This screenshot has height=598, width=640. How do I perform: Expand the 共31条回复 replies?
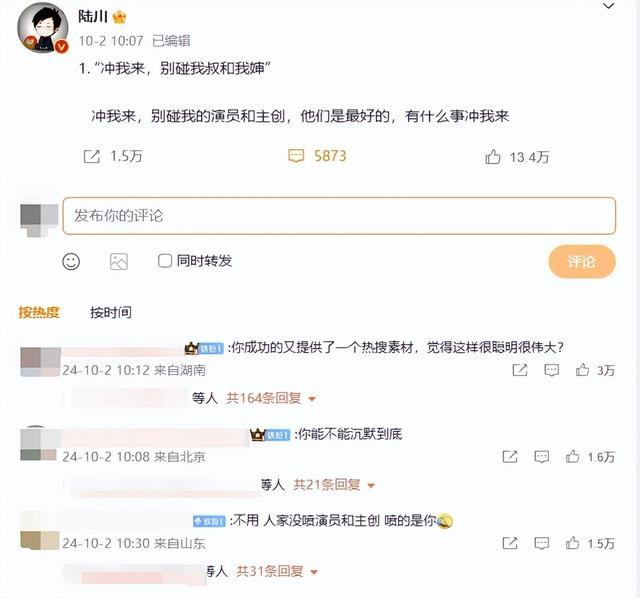(x=277, y=571)
